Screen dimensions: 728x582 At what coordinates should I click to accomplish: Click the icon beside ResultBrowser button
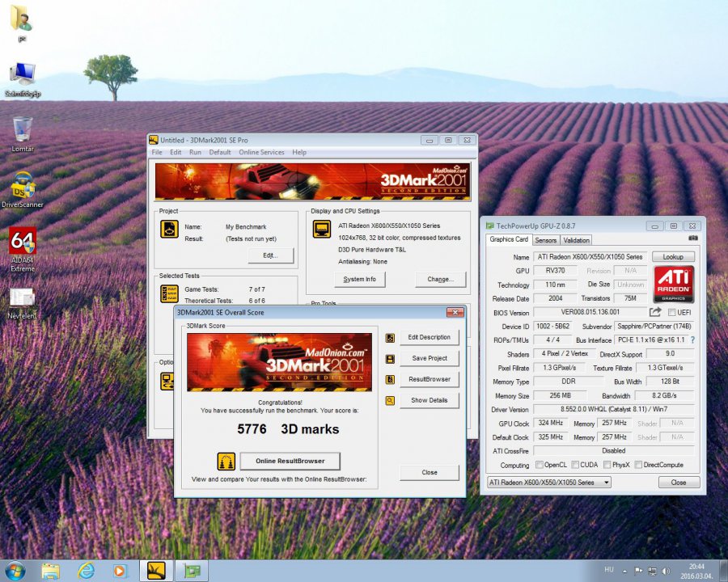(390, 380)
